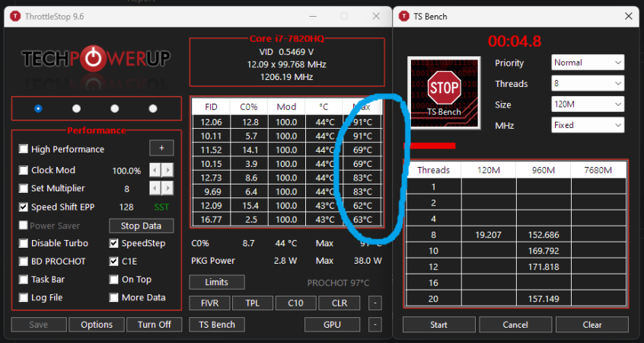This screenshot has height=343, width=644.
Task: Open the Options dialog
Action: (x=97, y=325)
